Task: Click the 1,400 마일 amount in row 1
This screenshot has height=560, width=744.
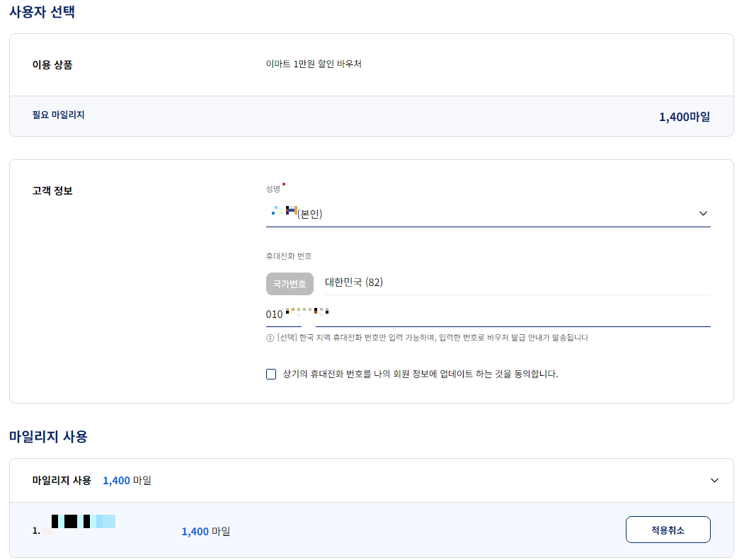Action: [205, 532]
